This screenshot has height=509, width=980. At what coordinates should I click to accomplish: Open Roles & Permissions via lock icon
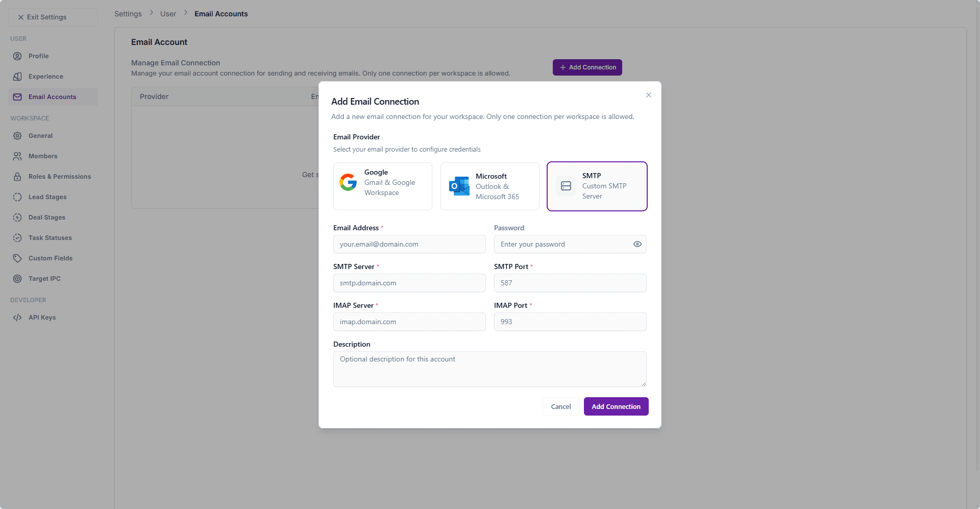coord(17,177)
